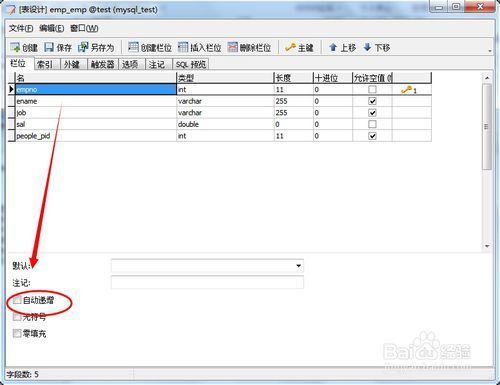Click the scrollbar up arrow
The image size is (500, 385).
coord(487,78)
